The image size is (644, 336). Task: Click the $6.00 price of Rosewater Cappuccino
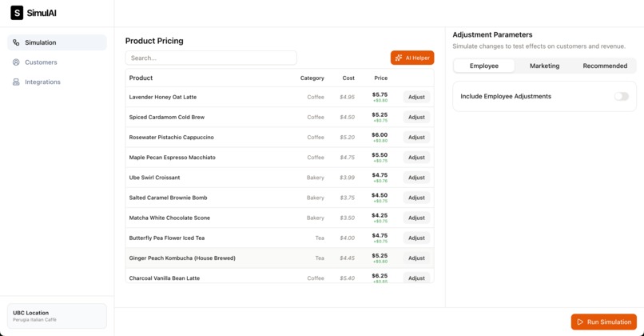tap(380, 135)
